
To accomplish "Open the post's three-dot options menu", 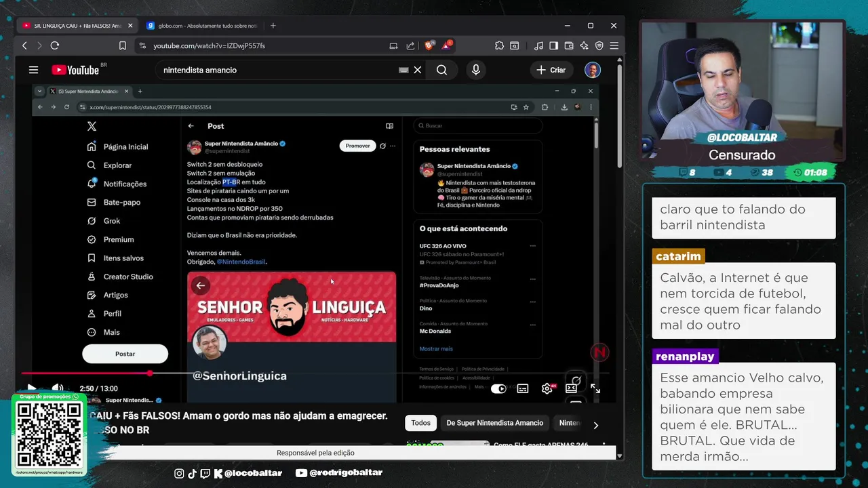I will (393, 146).
